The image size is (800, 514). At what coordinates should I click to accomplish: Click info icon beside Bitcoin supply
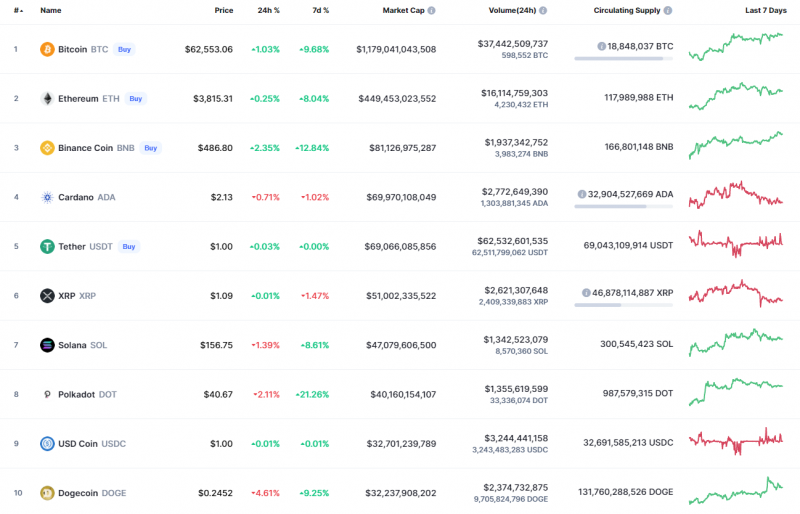tap(602, 46)
